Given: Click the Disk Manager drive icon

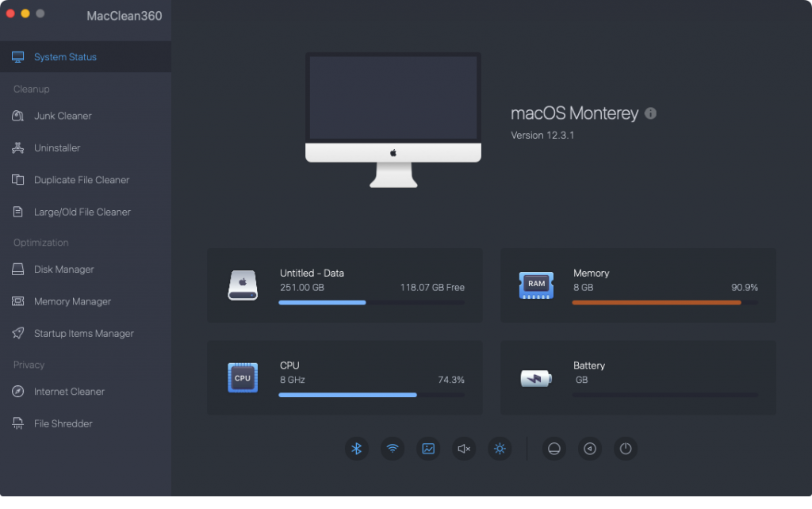Looking at the screenshot, I should [x=17, y=270].
